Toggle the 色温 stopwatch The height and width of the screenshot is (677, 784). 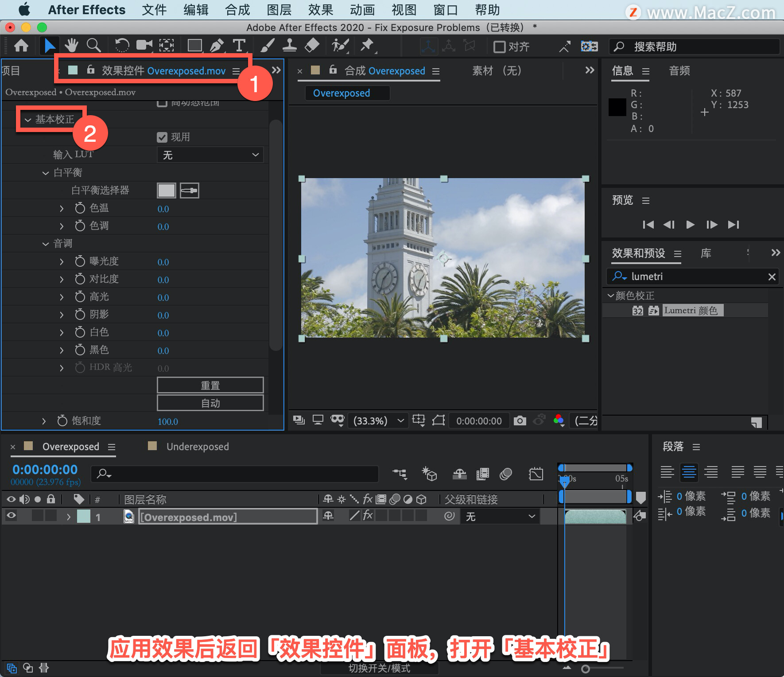(80, 208)
